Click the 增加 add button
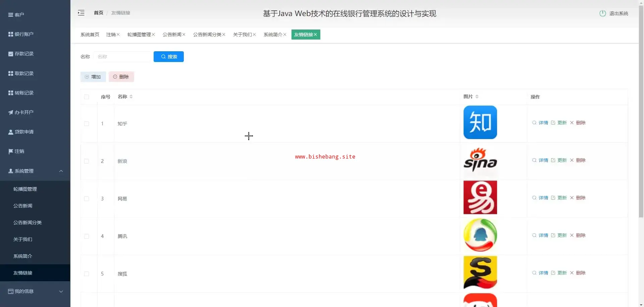Image resolution: width=644 pixels, height=307 pixels. point(93,77)
